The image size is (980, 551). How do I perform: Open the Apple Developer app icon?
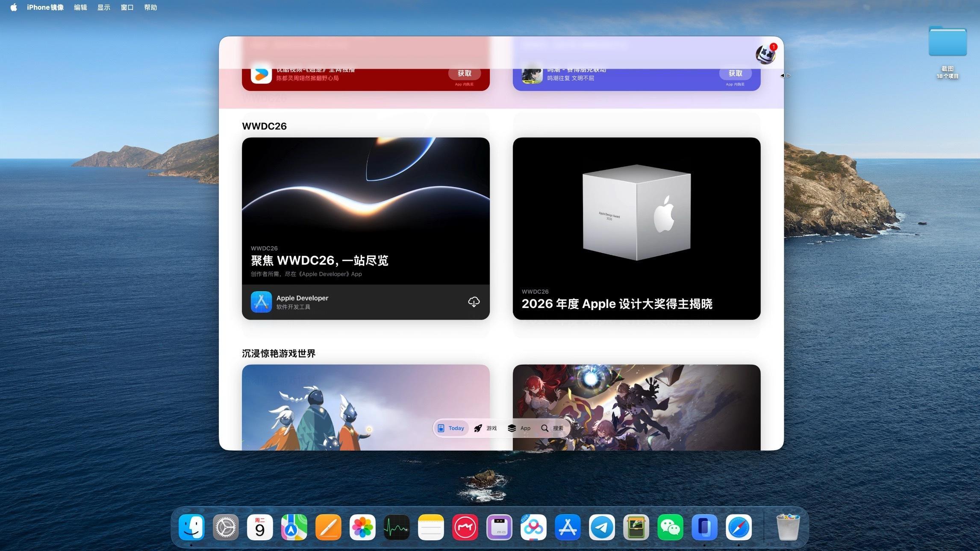261,302
